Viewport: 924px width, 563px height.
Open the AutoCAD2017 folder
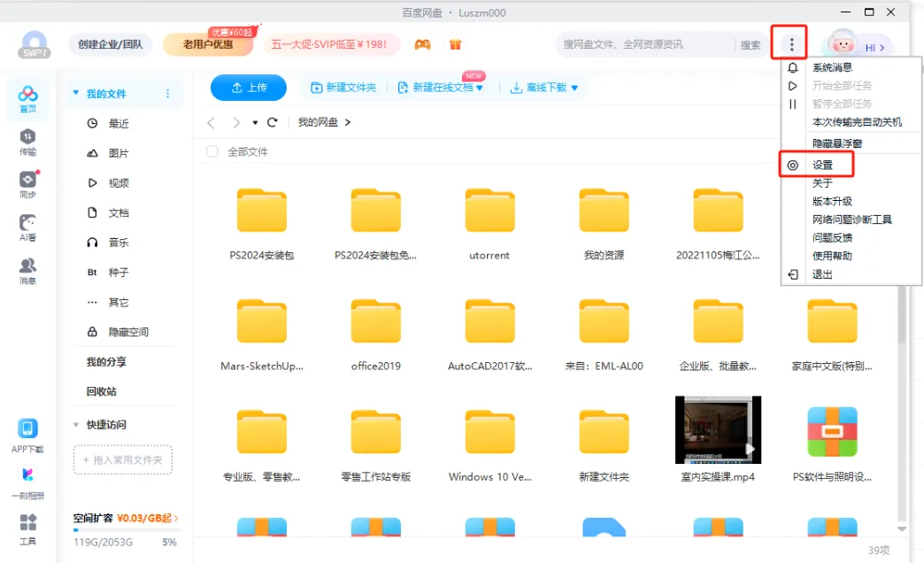489,335
